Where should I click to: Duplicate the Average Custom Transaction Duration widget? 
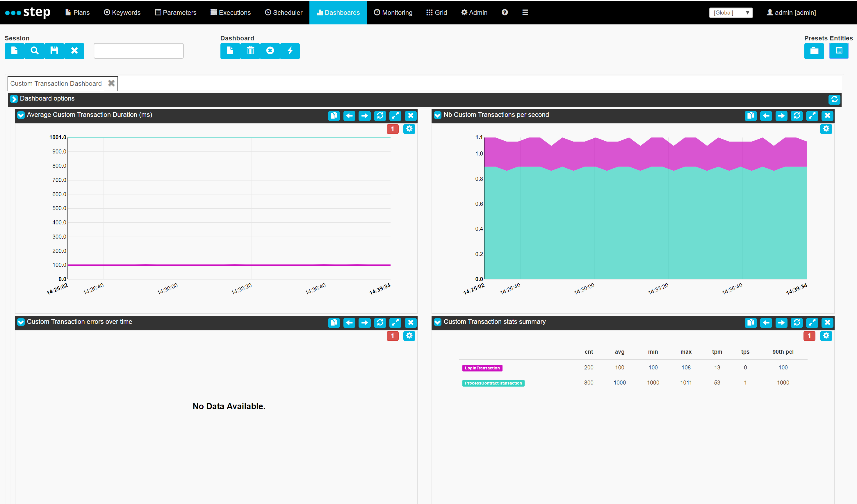click(334, 116)
